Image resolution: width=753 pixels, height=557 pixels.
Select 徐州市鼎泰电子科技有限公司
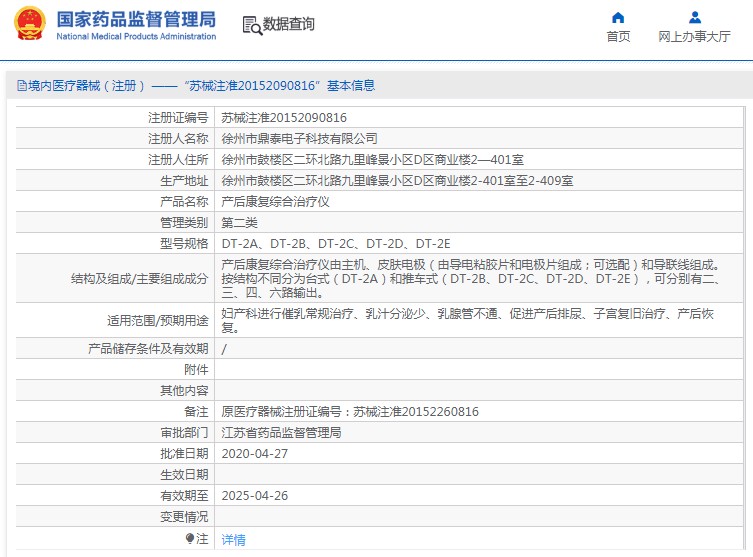pos(299,139)
